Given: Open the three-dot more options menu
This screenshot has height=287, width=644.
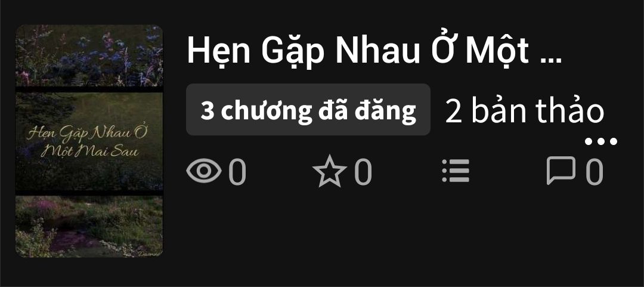Looking at the screenshot, I should click(601, 141).
